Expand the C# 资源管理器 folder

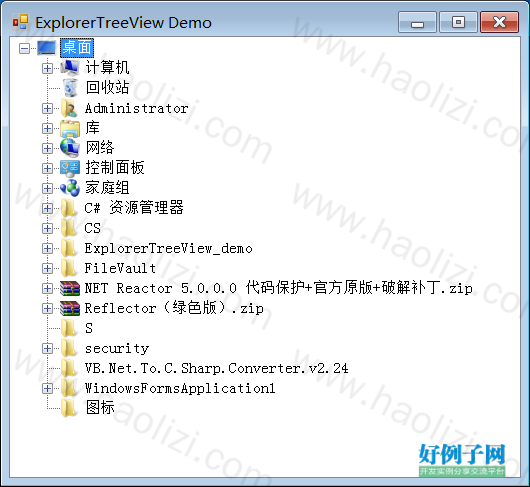47,208
